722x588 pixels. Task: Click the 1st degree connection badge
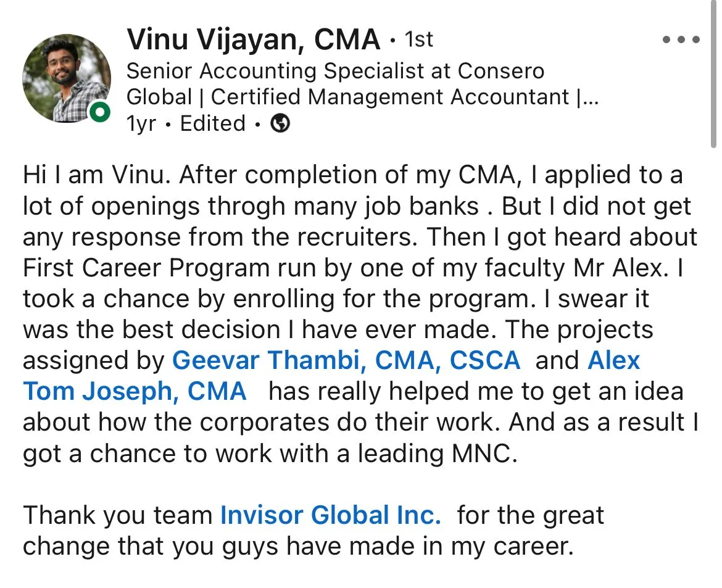coord(418,39)
